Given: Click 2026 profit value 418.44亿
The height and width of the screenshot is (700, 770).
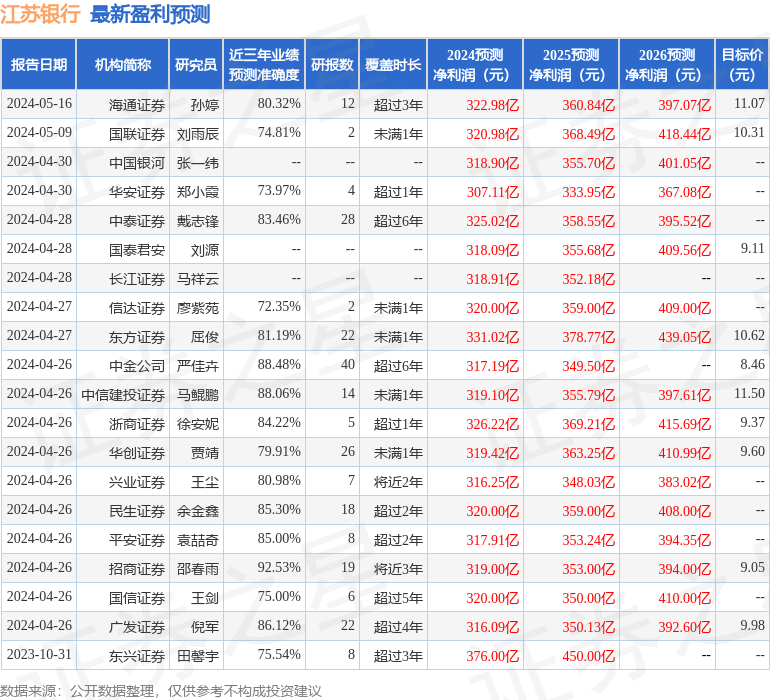Looking at the screenshot, I should [685, 134].
